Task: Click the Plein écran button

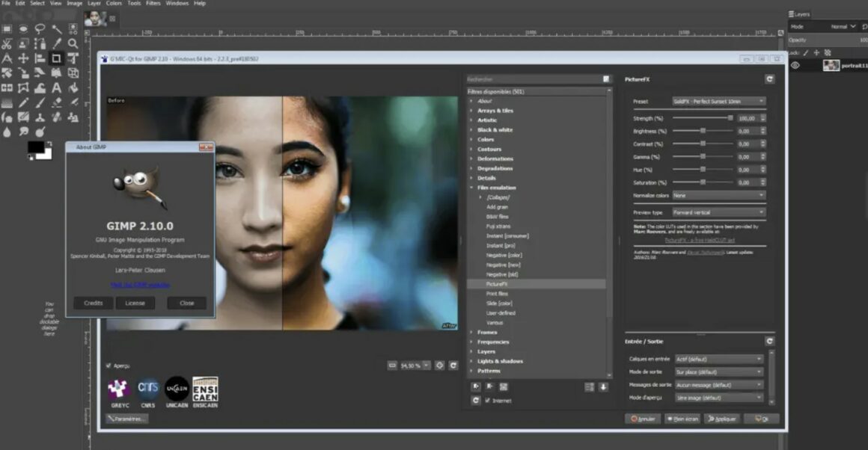Action: [682, 419]
